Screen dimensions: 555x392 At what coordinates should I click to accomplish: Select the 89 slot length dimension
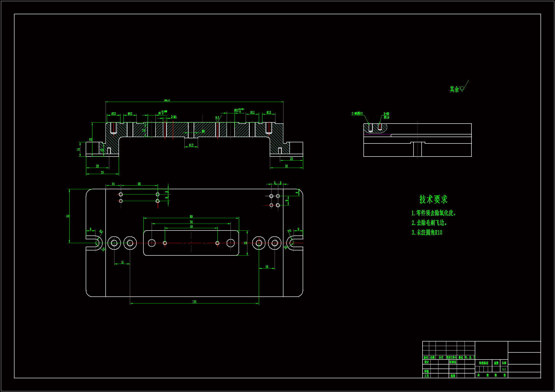tap(191, 217)
